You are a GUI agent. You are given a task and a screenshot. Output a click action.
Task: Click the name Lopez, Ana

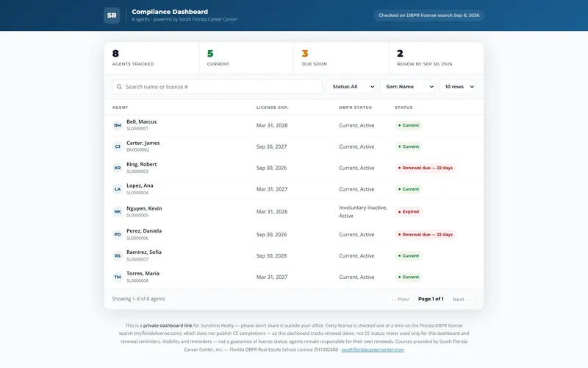(140, 185)
